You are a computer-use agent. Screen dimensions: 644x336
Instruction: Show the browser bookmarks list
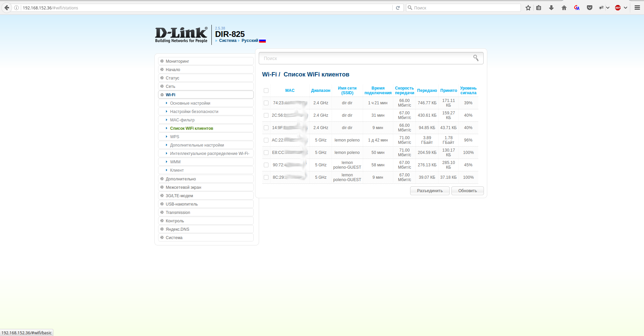(539, 8)
